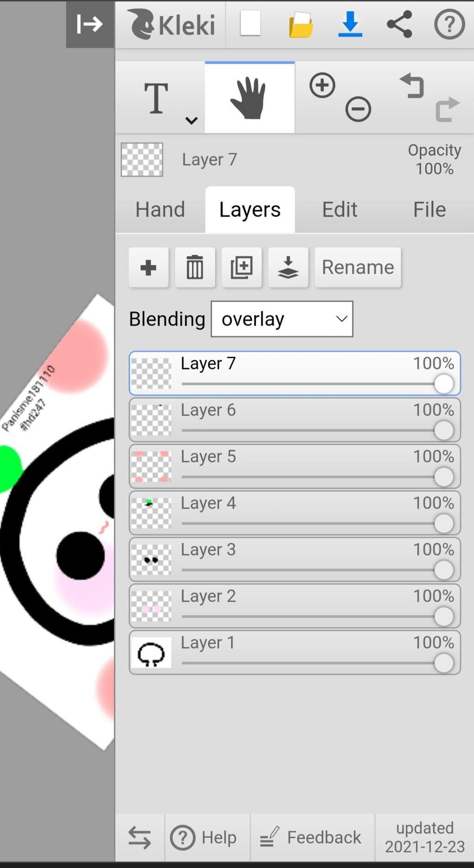474x868 pixels.
Task: Add a new layer with plus button
Action: [x=149, y=267]
